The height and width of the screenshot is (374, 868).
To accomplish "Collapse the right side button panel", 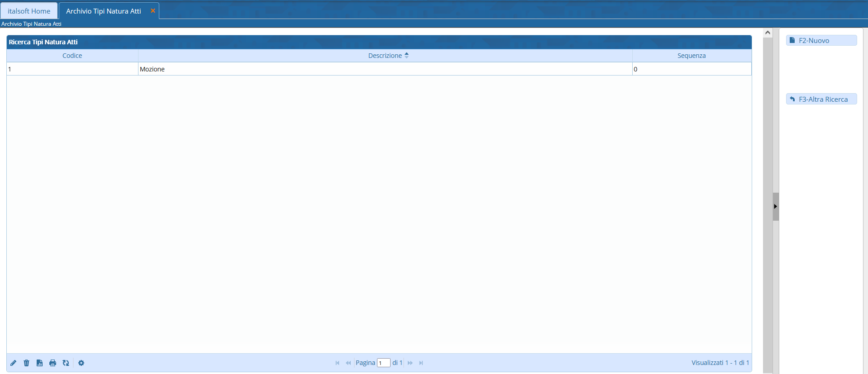I will click(x=775, y=207).
